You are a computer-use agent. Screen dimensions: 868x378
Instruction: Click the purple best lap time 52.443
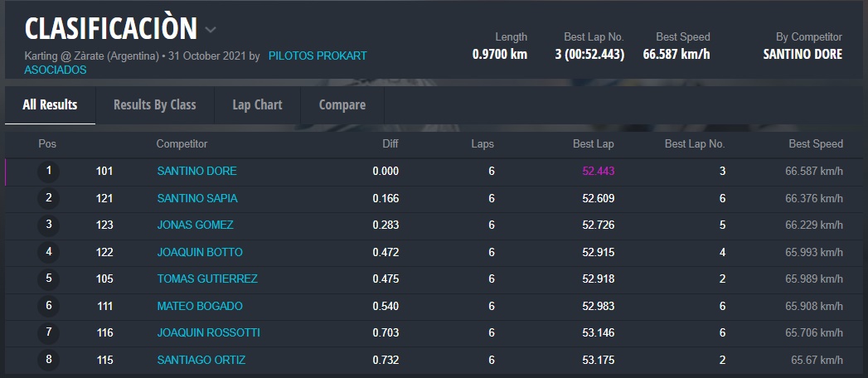tap(598, 172)
